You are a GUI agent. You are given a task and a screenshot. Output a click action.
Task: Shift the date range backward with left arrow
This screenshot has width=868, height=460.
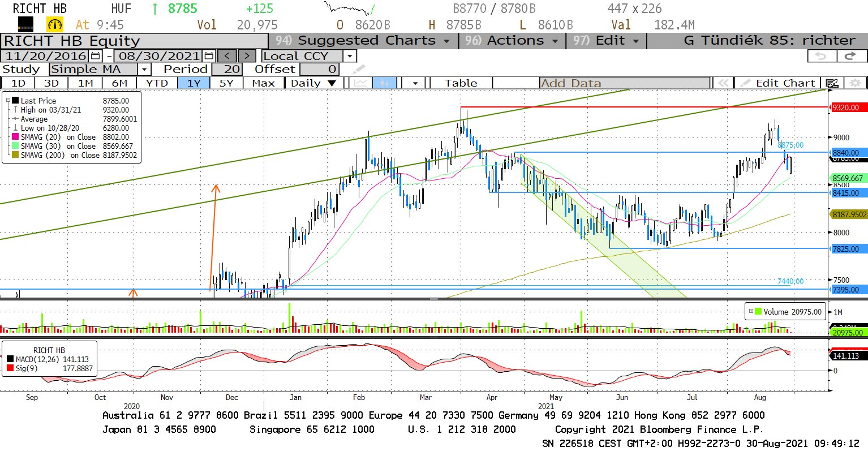coord(227,56)
